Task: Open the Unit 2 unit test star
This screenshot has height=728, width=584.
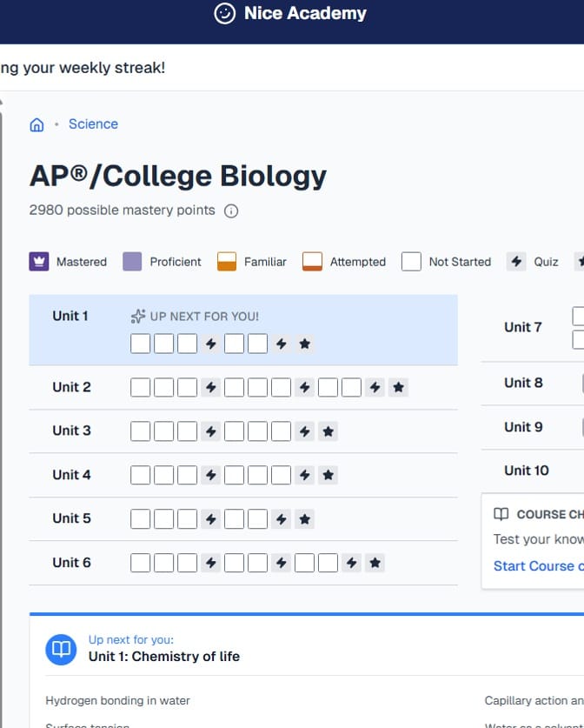Action: click(398, 387)
